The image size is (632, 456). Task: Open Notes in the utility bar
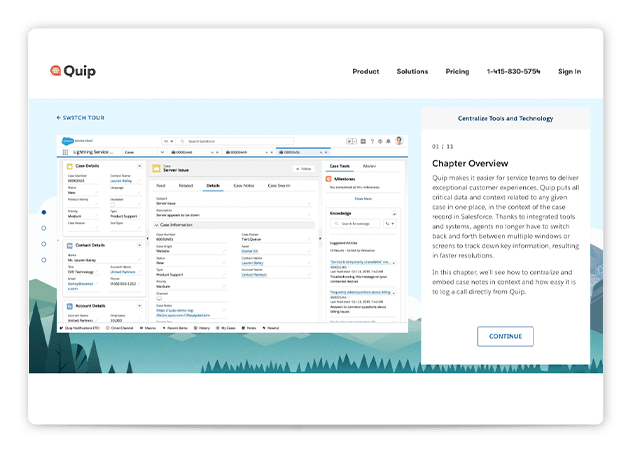249,328
